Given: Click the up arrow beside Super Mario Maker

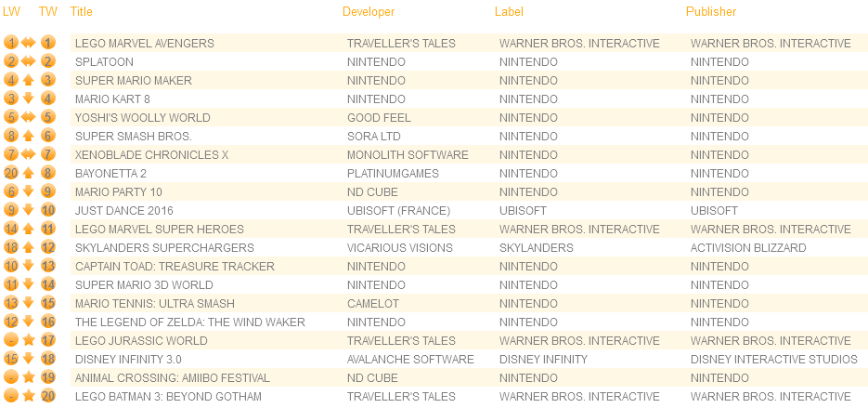Looking at the screenshot, I should click(29, 80).
